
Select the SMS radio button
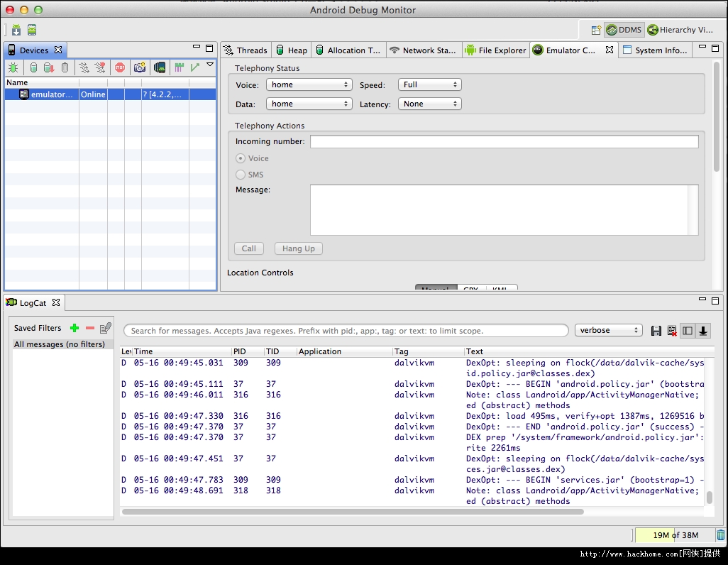pos(241,175)
